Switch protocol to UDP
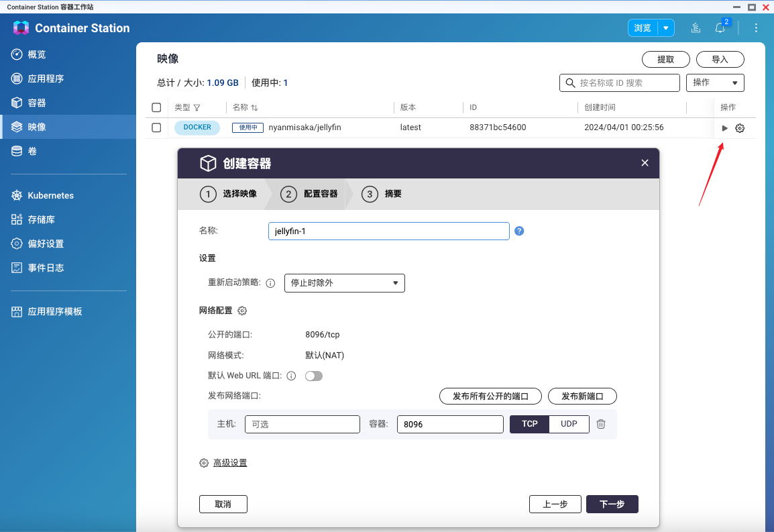774x532 pixels. coord(569,424)
